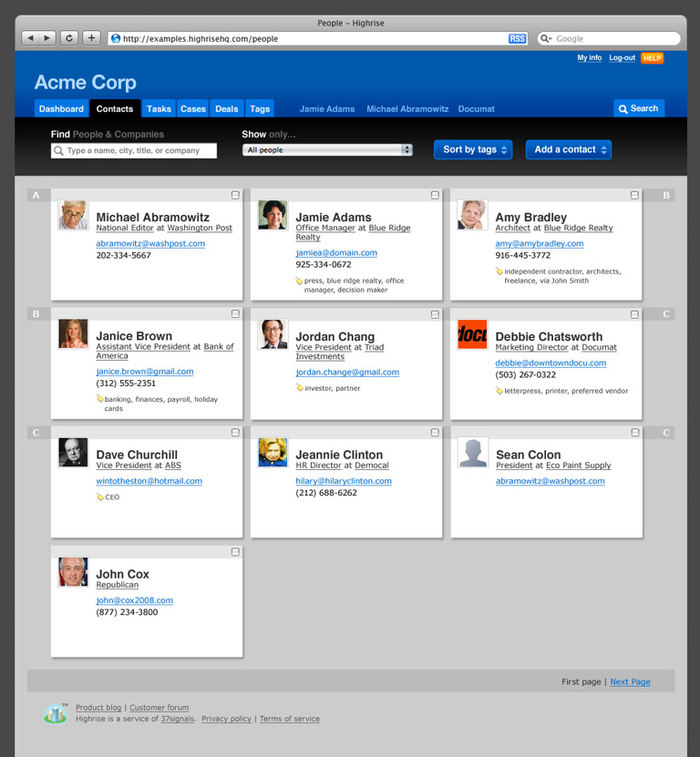Click the tag icon on Janice Brown card
This screenshot has height=757, width=700.
(99, 399)
